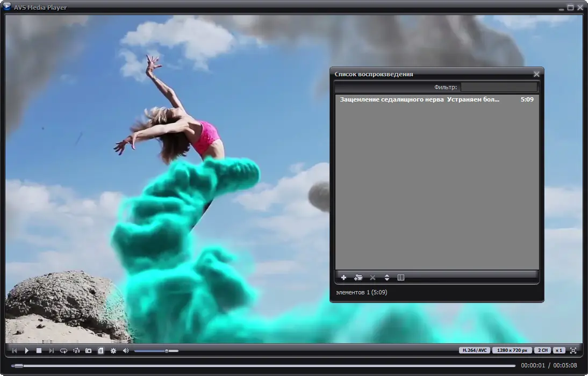Select the Защемление седалищного нерва playlist entry
This screenshot has height=376, width=588.
[x=436, y=99]
